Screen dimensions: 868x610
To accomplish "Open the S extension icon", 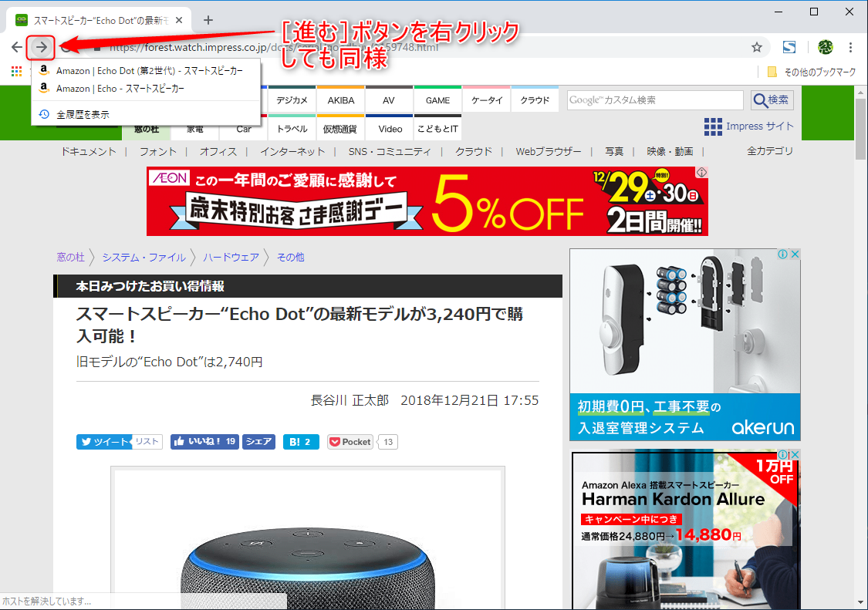I will (x=789, y=47).
